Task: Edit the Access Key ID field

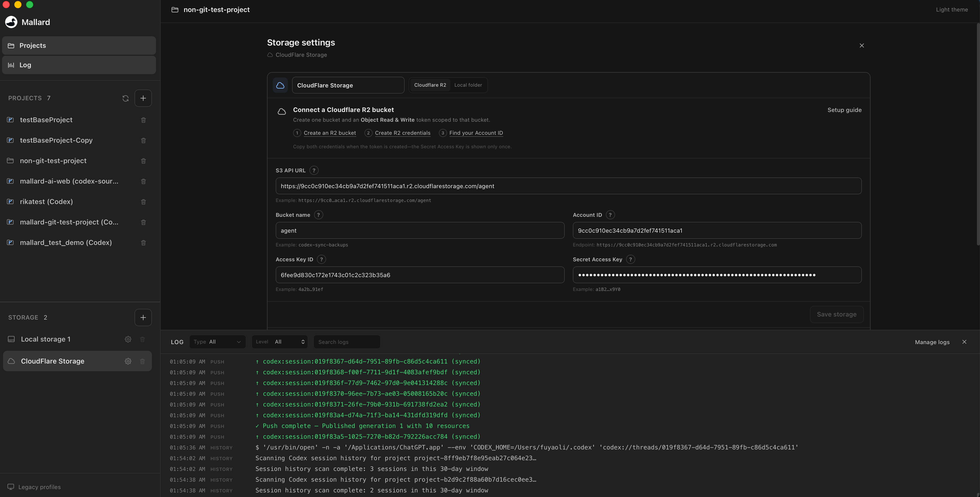Action: pyautogui.click(x=420, y=275)
